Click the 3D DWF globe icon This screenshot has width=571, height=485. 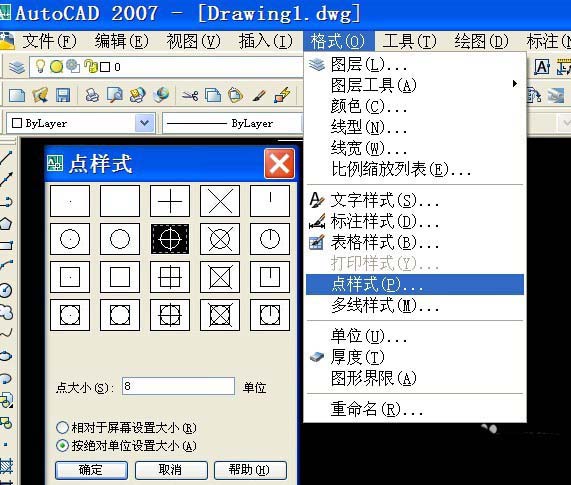pos(161,95)
